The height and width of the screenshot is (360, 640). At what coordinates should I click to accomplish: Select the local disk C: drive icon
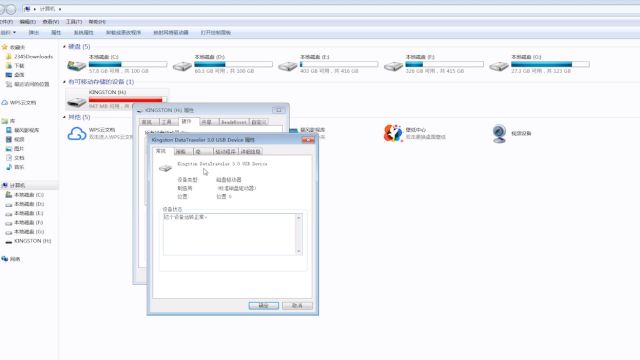(76, 65)
